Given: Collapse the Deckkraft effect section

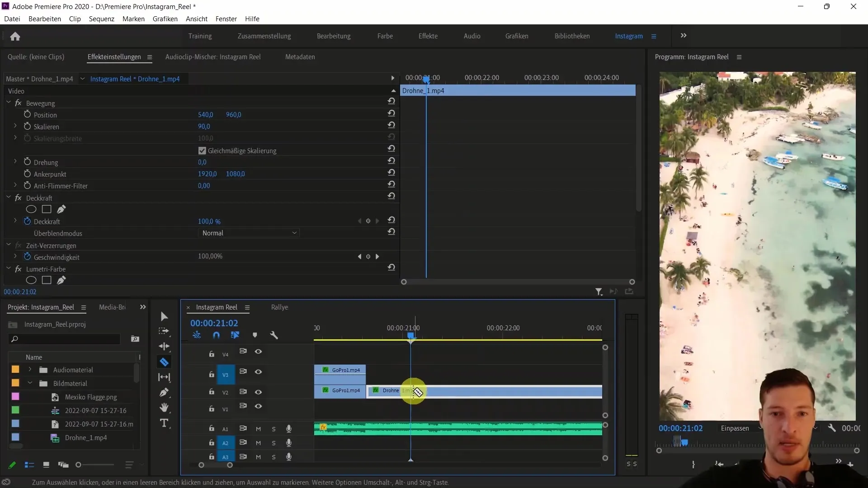Looking at the screenshot, I should click(9, 197).
